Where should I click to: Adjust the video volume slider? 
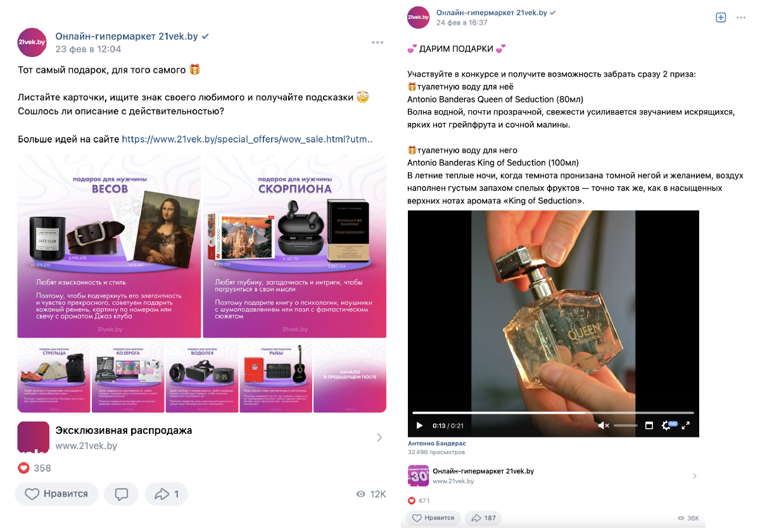coord(626,426)
